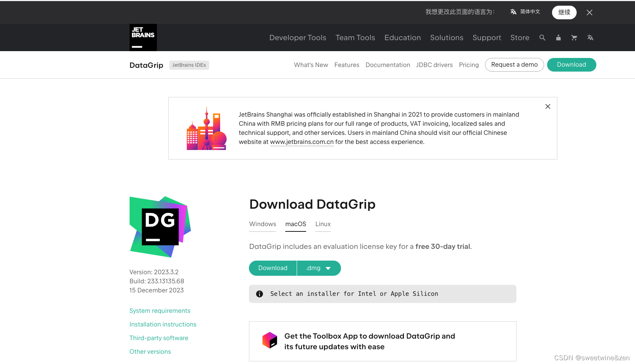The height and width of the screenshot is (364, 635).
Task: Open Team Tools menu
Action: point(355,37)
